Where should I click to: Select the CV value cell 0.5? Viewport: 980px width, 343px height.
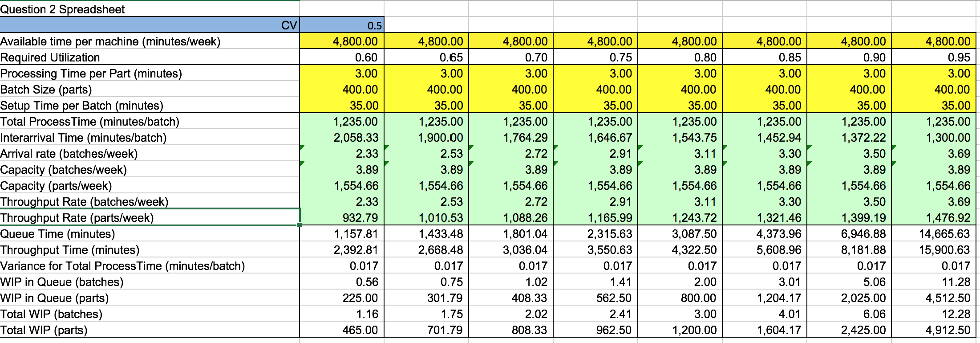(342, 25)
